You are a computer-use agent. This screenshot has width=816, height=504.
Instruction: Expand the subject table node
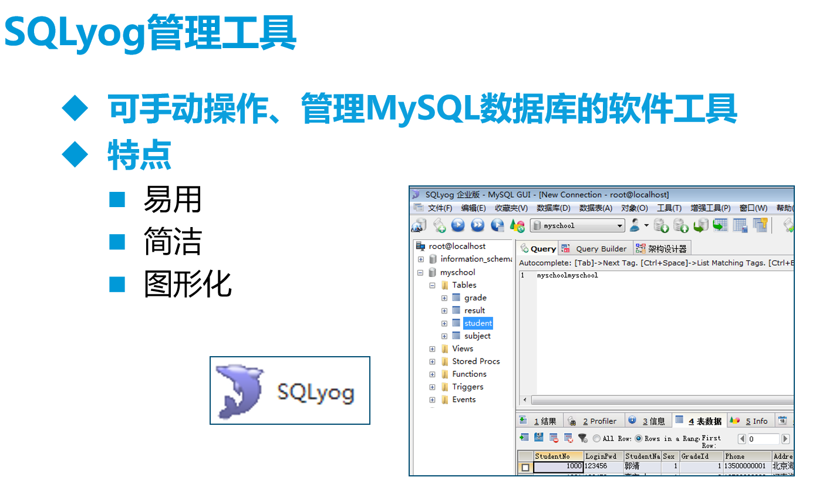pyautogui.click(x=444, y=336)
